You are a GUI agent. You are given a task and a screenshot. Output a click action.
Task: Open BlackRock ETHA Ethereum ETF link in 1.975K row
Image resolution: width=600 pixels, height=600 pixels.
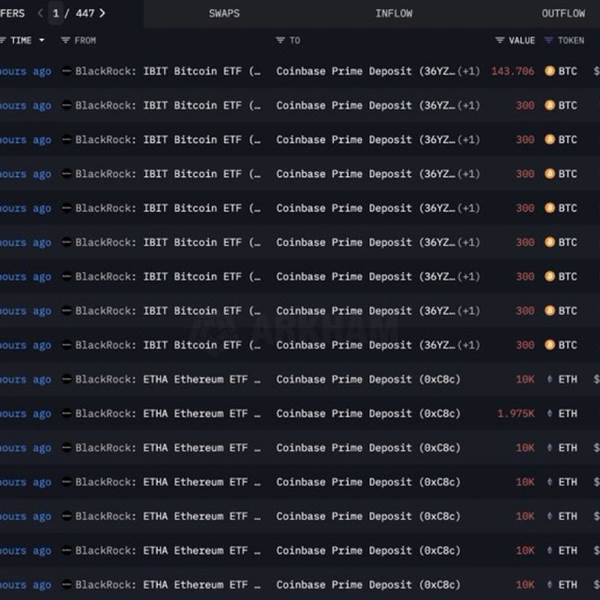[168, 414]
